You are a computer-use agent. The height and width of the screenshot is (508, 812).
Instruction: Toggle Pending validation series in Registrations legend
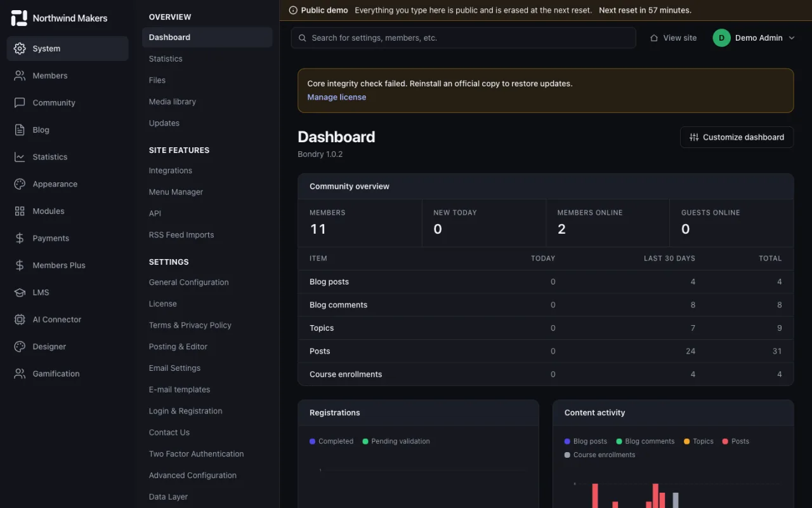[396, 441]
